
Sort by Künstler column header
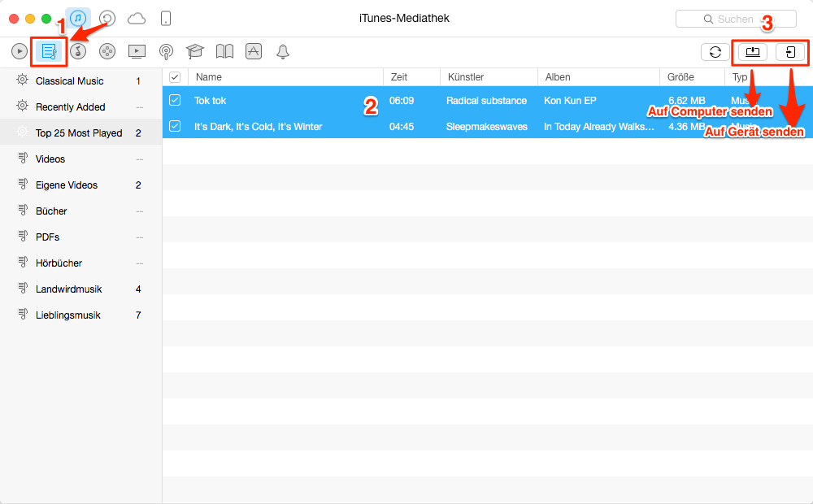pyautogui.click(x=489, y=77)
